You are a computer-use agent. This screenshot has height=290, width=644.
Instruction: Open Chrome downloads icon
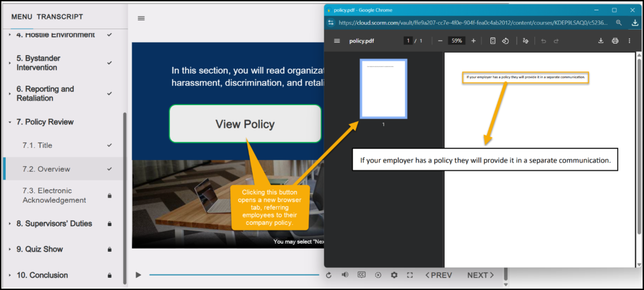635,22
